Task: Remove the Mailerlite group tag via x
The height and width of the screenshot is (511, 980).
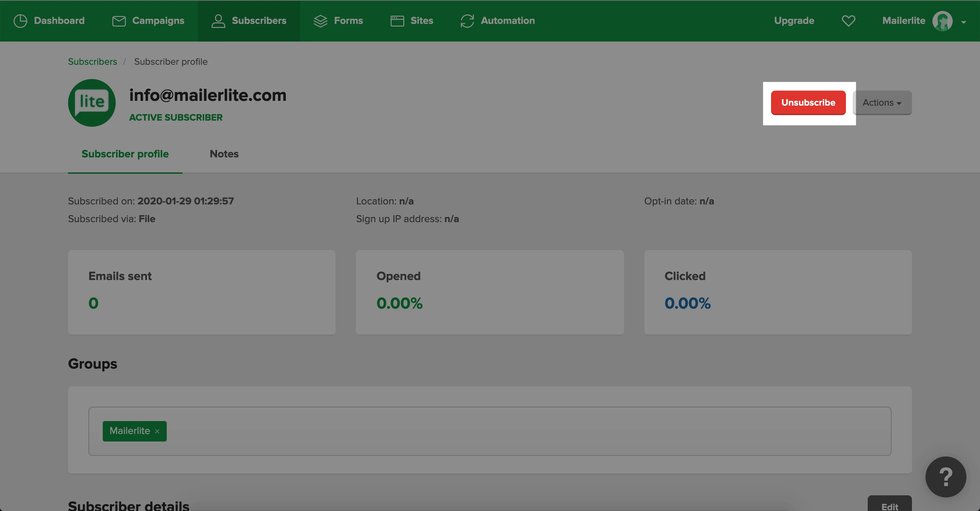Action: [x=157, y=431]
